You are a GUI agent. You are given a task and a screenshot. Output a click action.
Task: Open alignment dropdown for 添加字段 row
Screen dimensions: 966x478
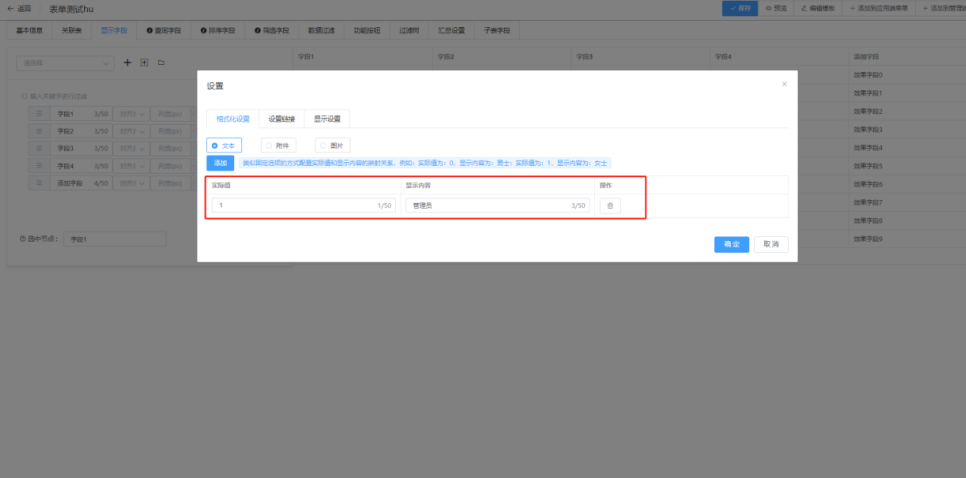131,183
